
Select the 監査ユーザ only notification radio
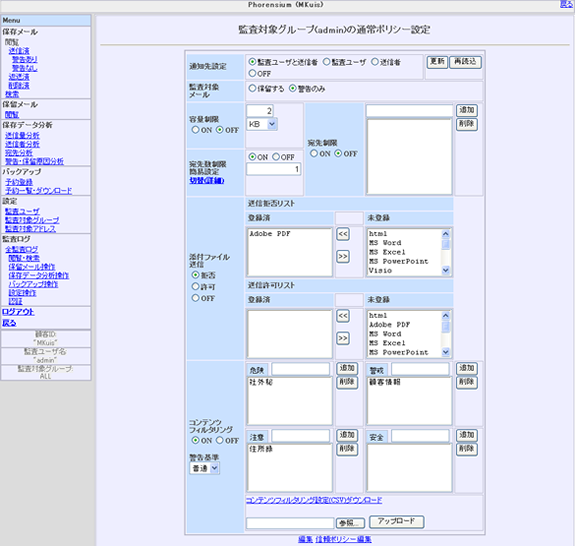(326, 62)
